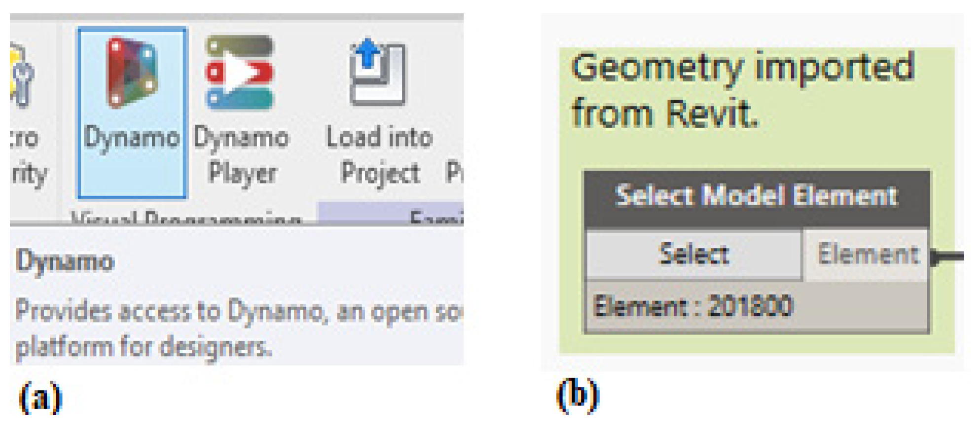This screenshot has height=425, width=980.
Task: Click the panel title right of Visual Programming
Action: 436,217
